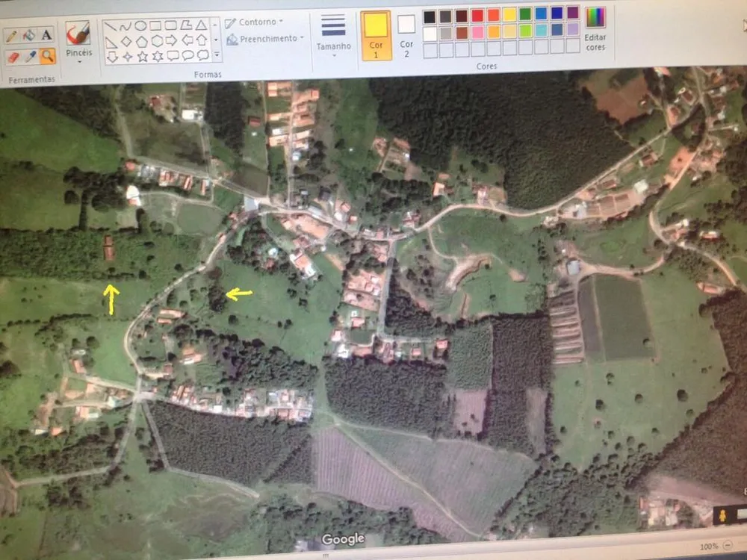Select the Text tool (letter A)
This screenshot has width=747, height=560.
(x=46, y=35)
